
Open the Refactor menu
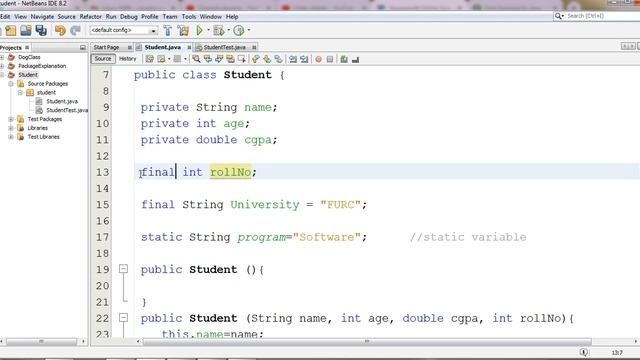click(x=90, y=17)
